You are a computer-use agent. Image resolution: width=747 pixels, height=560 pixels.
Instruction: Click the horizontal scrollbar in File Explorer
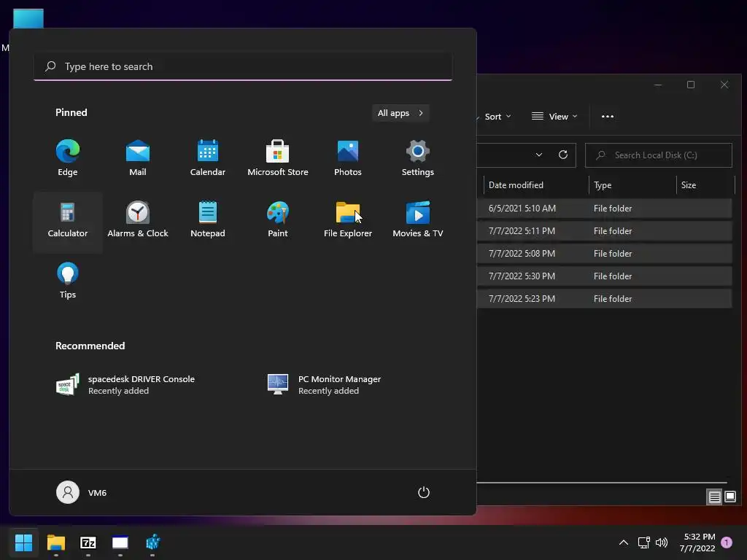coord(602,483)
